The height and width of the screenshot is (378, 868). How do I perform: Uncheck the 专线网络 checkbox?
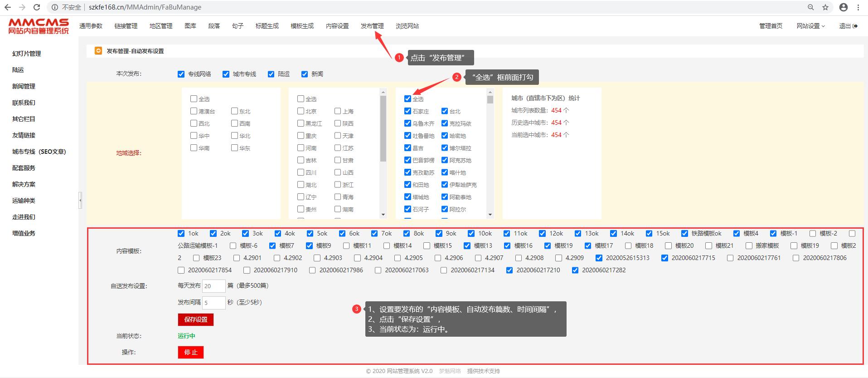(181, 74)
